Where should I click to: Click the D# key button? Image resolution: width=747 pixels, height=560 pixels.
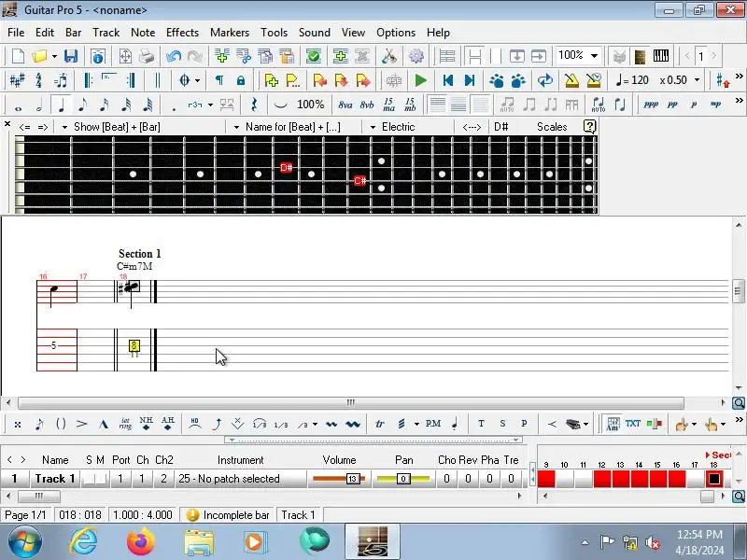(500, 127)
